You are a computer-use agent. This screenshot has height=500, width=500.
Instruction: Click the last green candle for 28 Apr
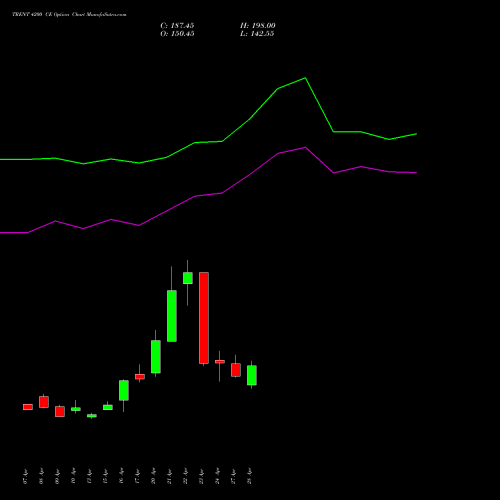pos(252,375)
